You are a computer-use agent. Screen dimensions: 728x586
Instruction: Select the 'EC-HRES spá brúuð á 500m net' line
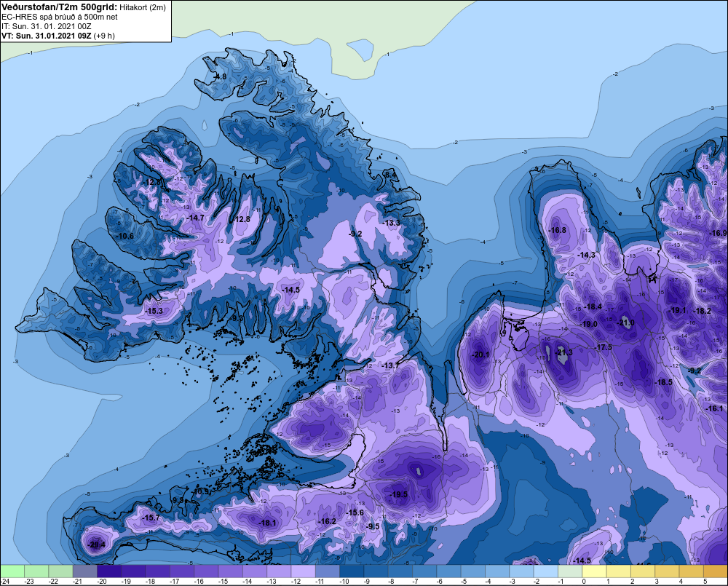(60, 17)
